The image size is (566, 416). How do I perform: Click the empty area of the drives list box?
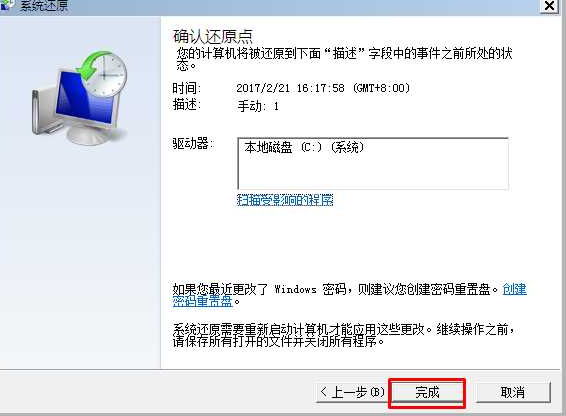coord(373,172)
